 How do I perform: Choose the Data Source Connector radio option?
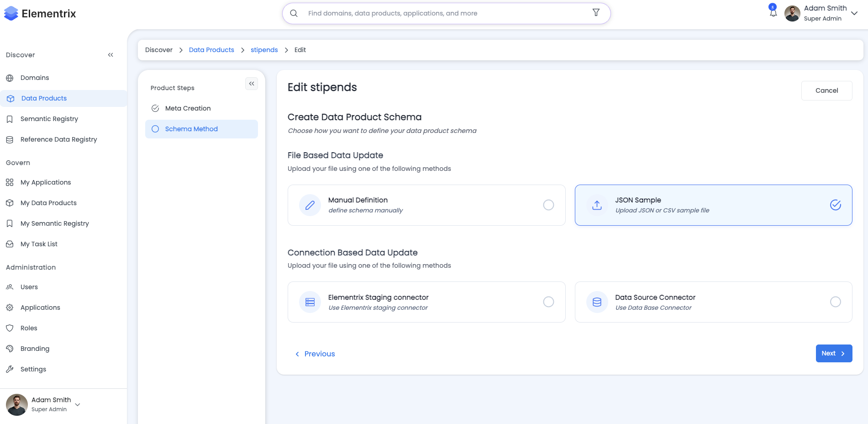[x=835, y=302]
